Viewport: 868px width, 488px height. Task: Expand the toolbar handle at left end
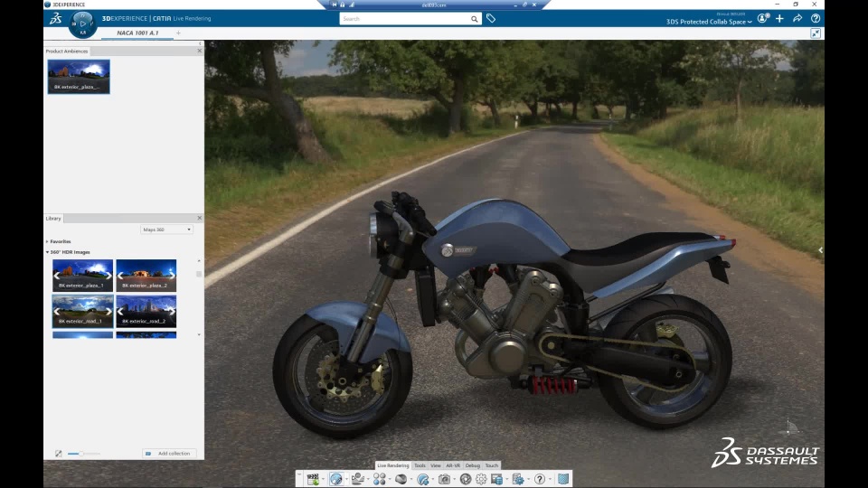[299, 474]
